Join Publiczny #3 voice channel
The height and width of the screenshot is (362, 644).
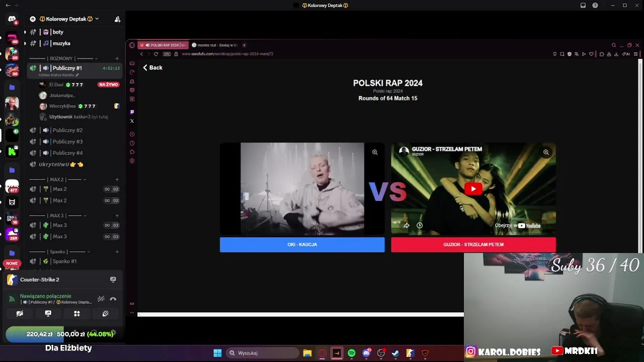(x=74, y=142)
